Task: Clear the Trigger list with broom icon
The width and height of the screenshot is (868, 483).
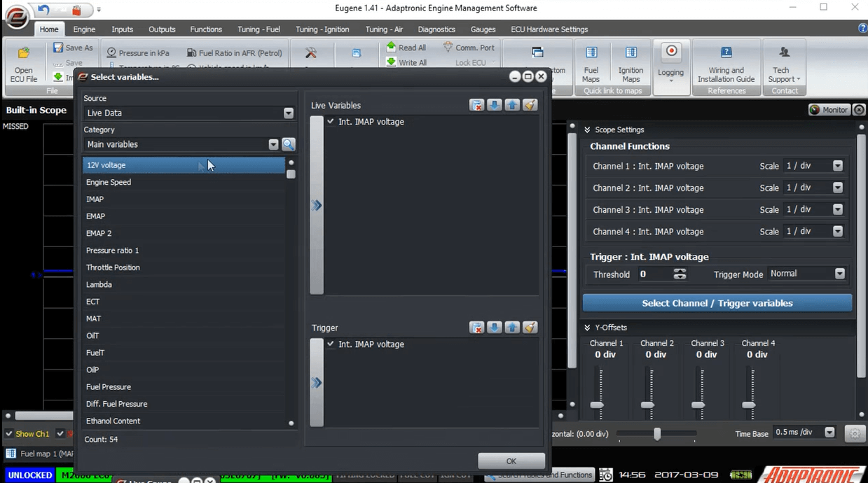Action: 530,328
